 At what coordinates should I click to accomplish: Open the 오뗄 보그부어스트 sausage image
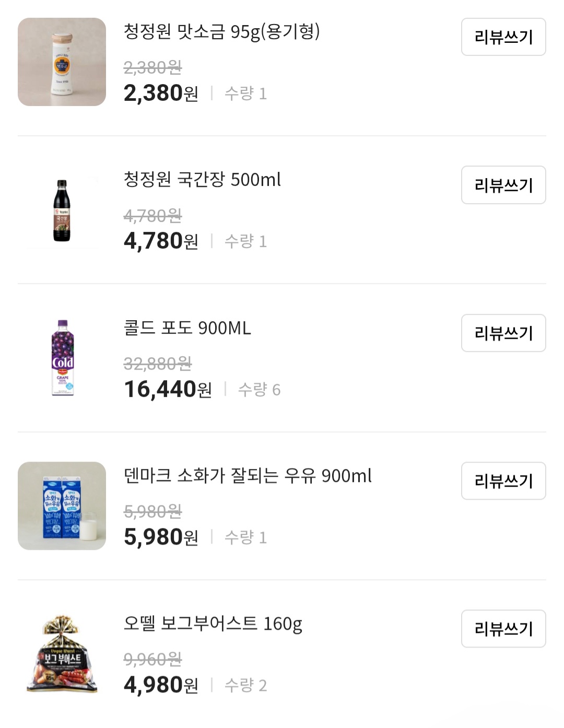[x=62, y=654]
